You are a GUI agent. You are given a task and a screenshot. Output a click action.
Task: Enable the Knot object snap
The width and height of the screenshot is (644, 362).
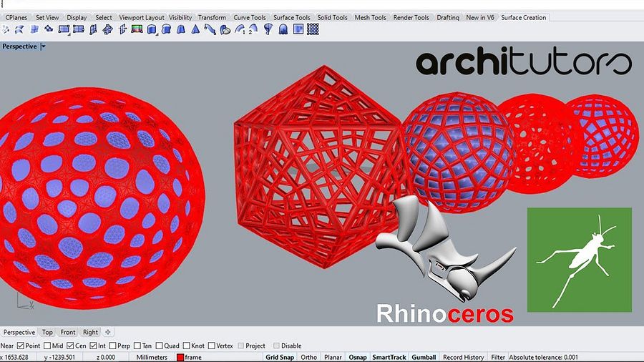pyautogui.click(x=187, y=346)
